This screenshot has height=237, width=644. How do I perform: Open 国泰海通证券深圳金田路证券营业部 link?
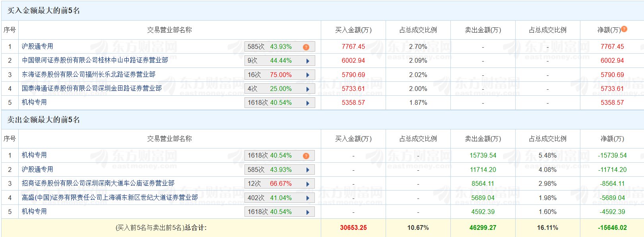[92, 89]
